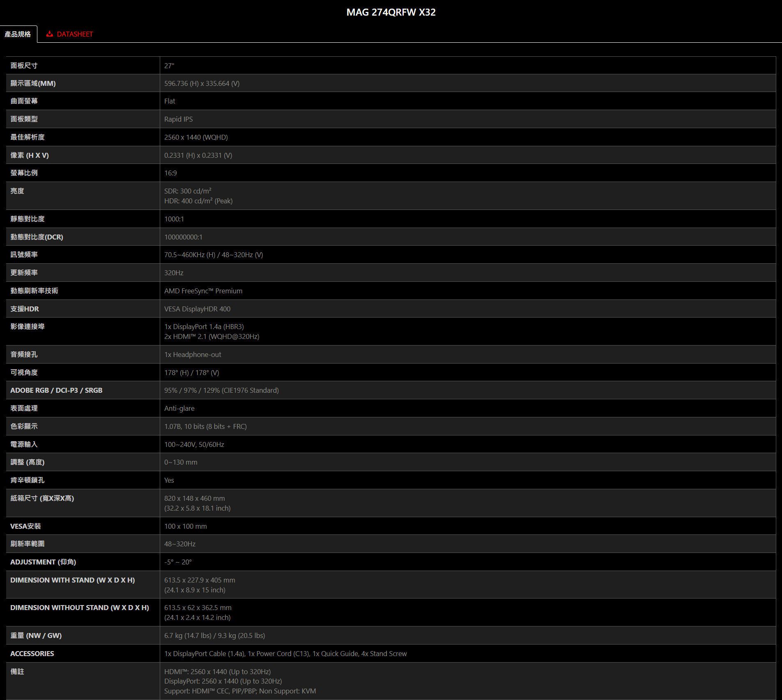
Task: Click the Rapid IPS panel type value
Action: pos(178,119)
